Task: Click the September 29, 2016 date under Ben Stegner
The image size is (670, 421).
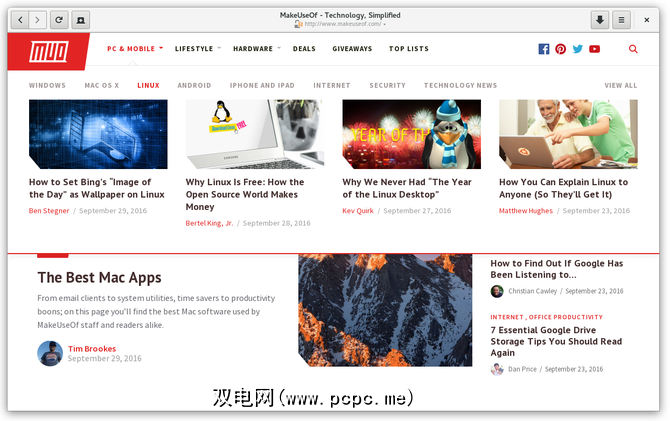Action: tap(113, 211)
